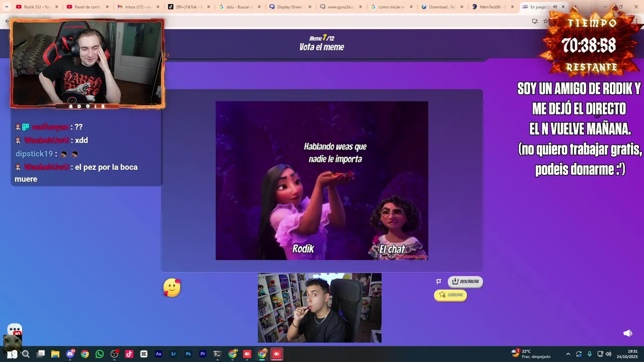This screenshot has width=644, height=362.
Task: Open volume control in system tray
Action: 608,354
